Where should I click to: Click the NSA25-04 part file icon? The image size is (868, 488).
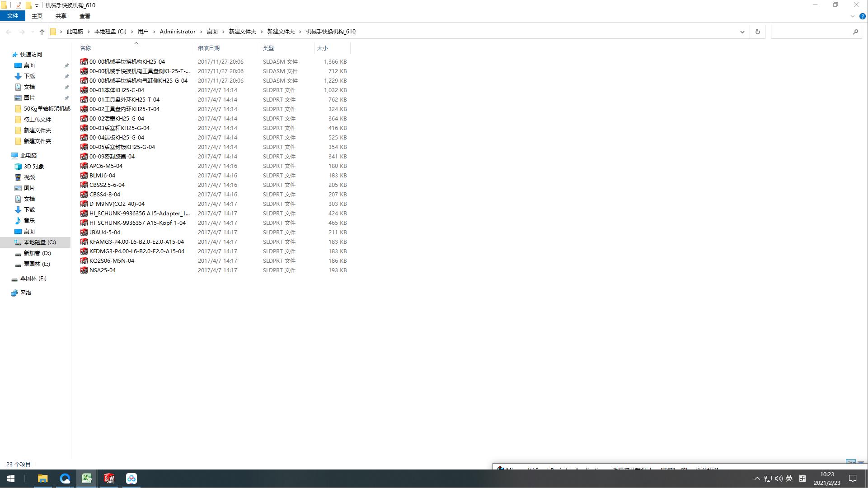tap(84, 270)
